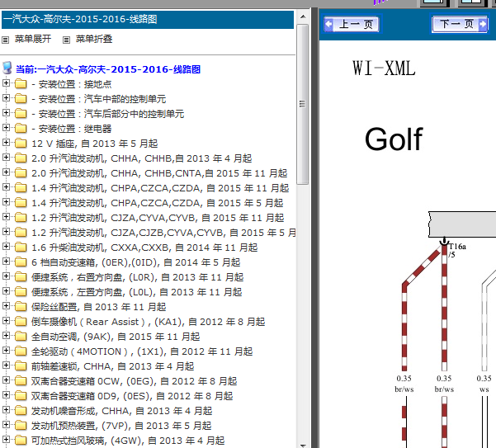Click scroll up arrow of menu panel
The image size is (496, 448).
[303, 17]
